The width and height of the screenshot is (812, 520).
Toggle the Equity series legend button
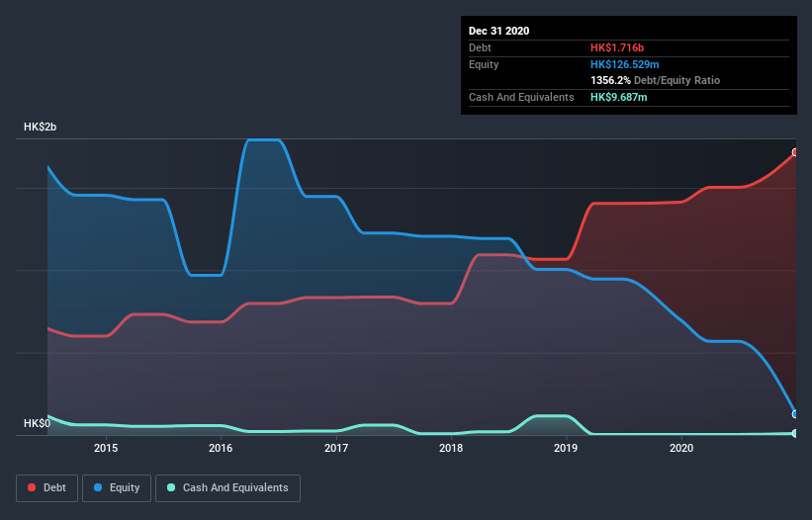[x=117, y=488]
